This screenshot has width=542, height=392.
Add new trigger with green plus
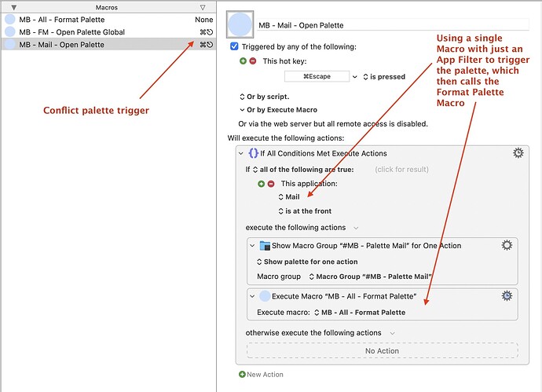[x=243, y=60]
